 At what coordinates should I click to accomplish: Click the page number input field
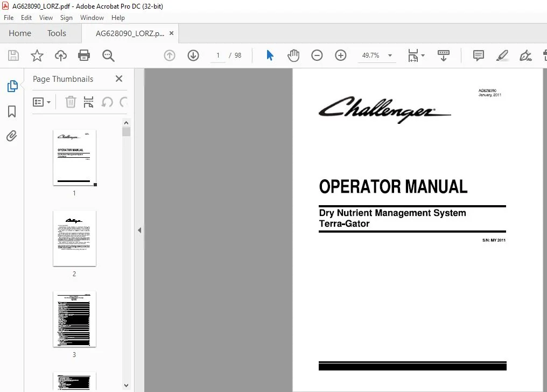pos(218,55)
